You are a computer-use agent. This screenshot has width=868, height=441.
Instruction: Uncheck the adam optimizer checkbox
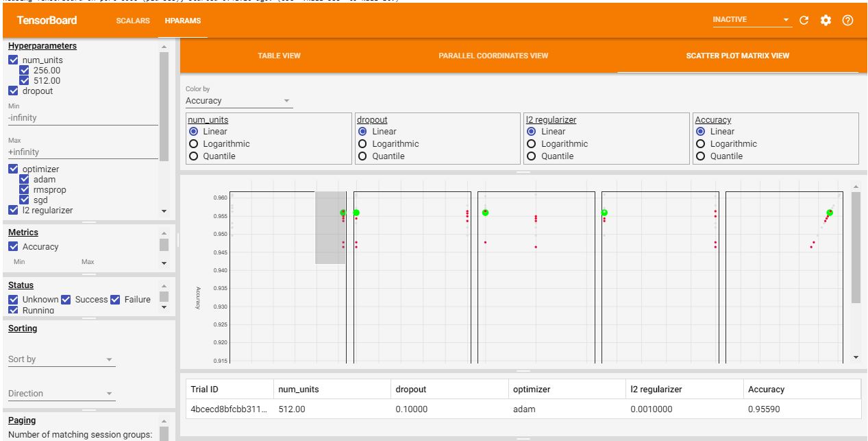click(25, 180)
